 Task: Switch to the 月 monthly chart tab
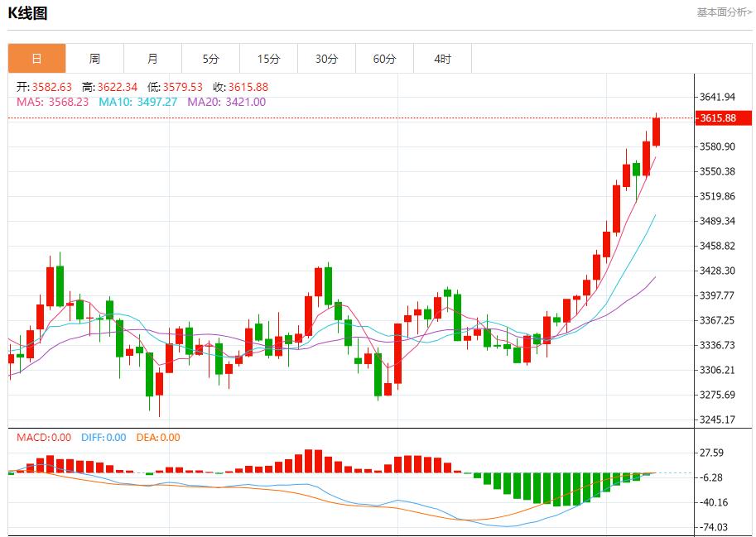coord(152,58)
